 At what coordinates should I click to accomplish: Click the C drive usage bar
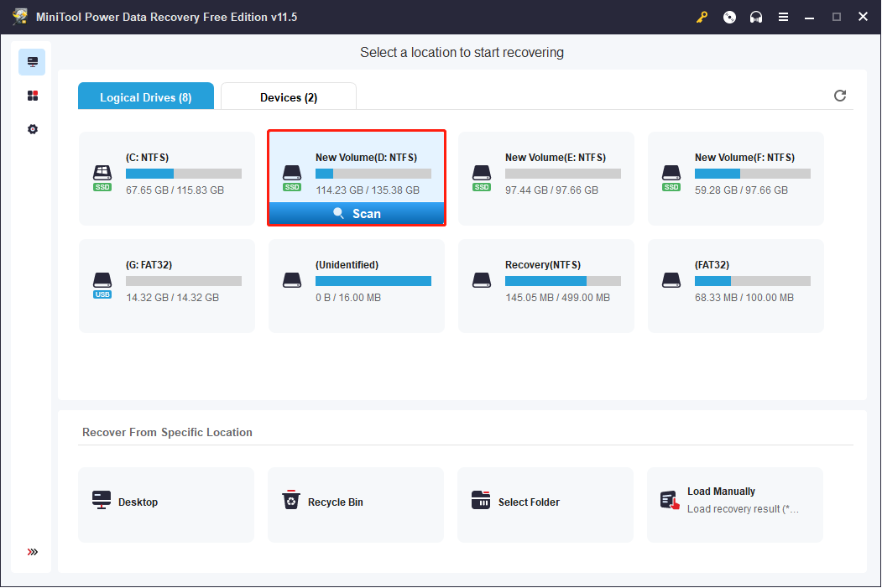tap(184, 174)
